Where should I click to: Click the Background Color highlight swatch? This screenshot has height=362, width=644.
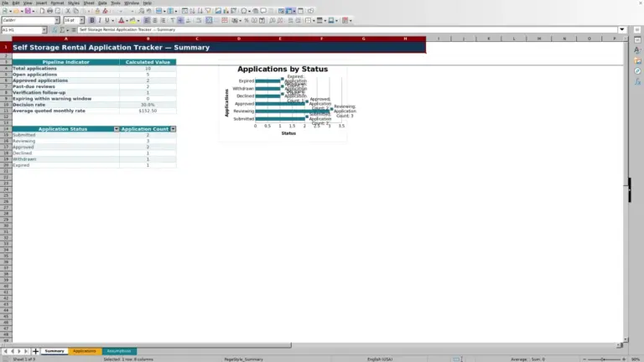(132, 20)
